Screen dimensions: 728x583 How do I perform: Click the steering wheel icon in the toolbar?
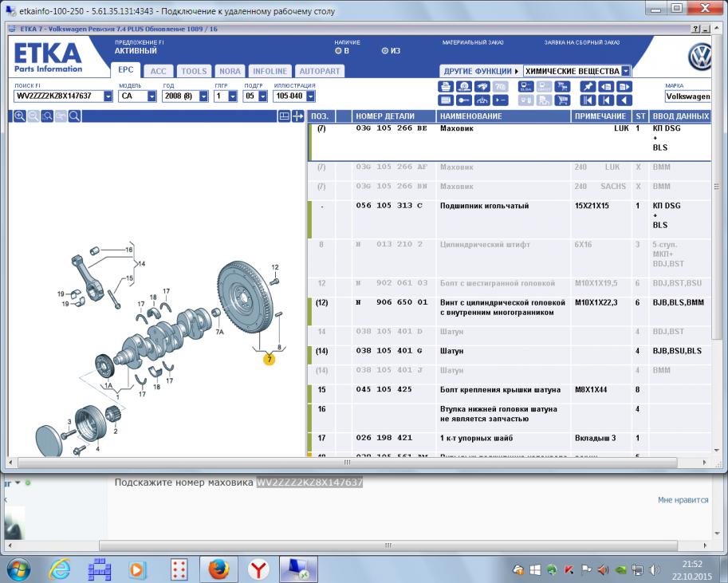tap(464, 86)
